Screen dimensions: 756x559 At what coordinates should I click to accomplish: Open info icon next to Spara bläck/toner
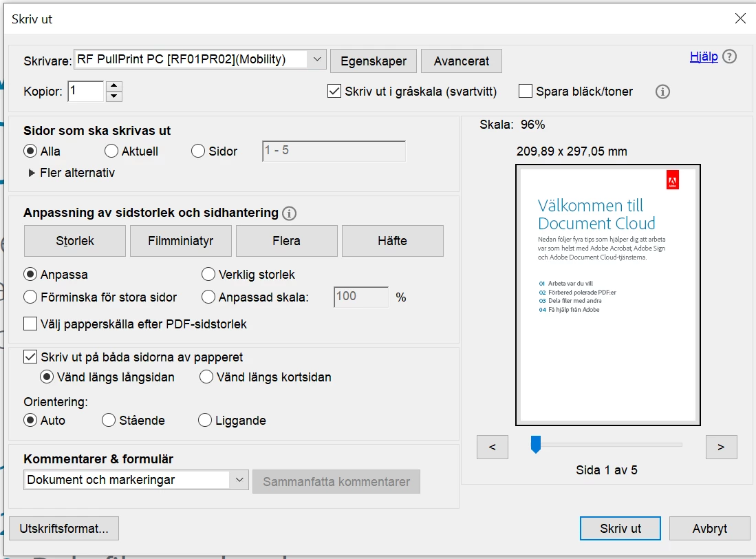[662, 92]
